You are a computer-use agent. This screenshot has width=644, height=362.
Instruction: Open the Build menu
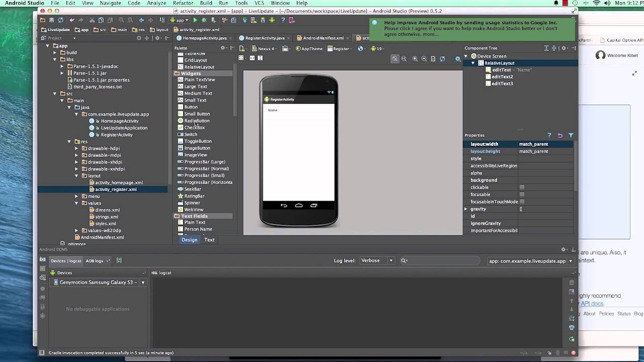[206, 3]
